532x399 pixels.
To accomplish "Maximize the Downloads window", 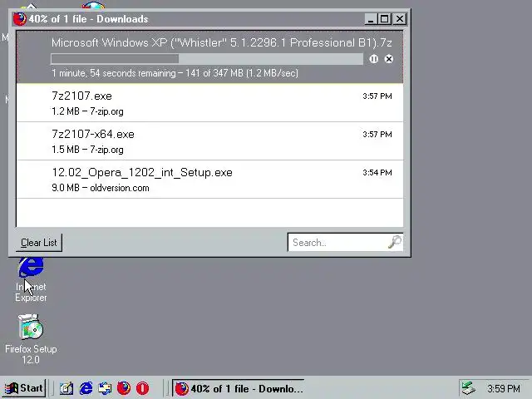I will [x=384, y=19].
